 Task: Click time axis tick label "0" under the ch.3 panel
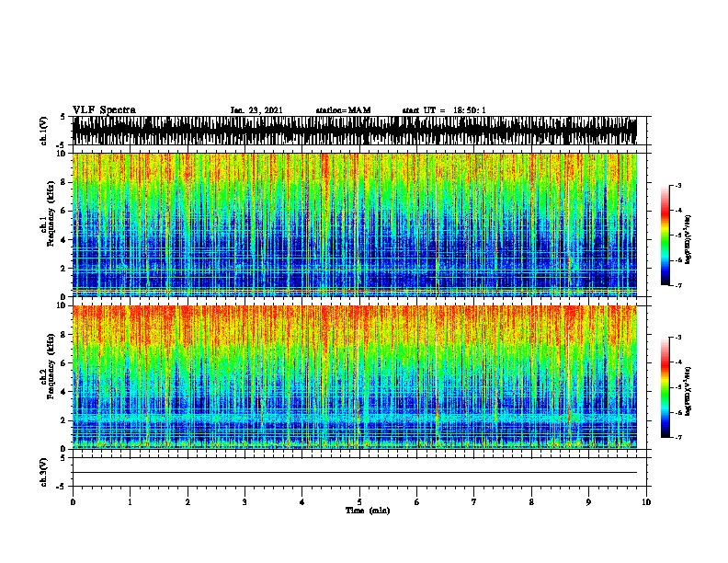click(x=73, y=502)
